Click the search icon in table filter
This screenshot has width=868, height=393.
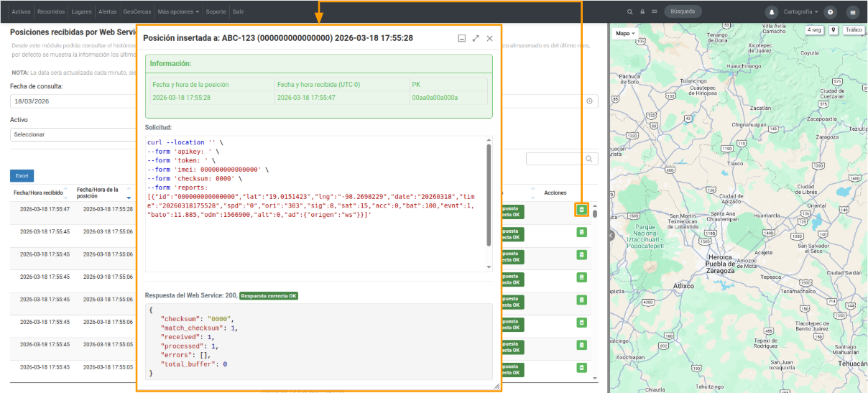coord(589,159)
